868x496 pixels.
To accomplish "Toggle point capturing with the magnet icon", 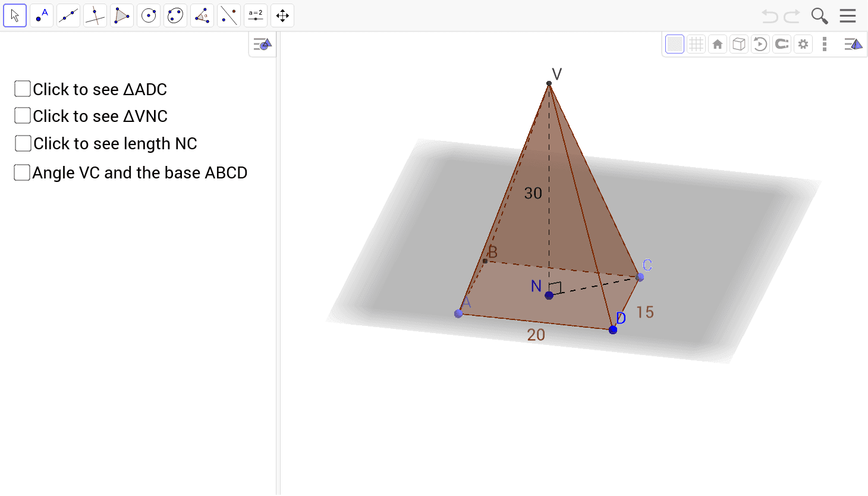I will (781, 43).
